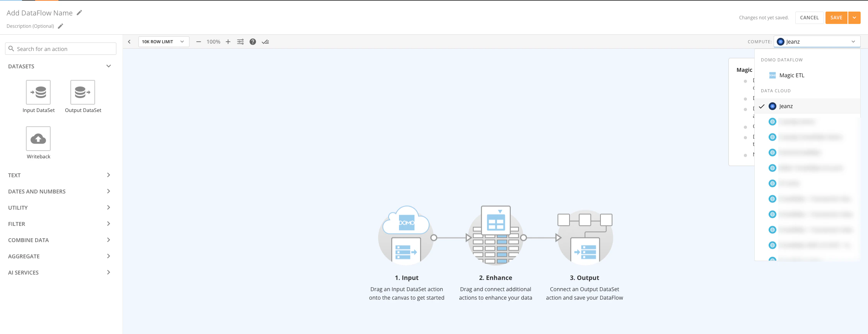868x334 pixels.
Task: Open the Compute dropdown showing Jeanz
Action: click(817, 42)
